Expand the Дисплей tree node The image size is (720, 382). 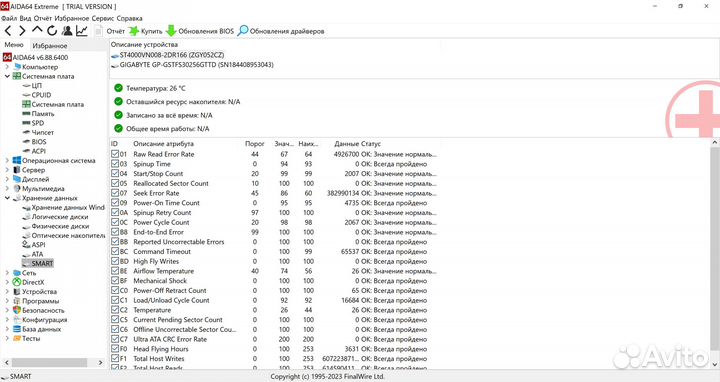(7, 179)
